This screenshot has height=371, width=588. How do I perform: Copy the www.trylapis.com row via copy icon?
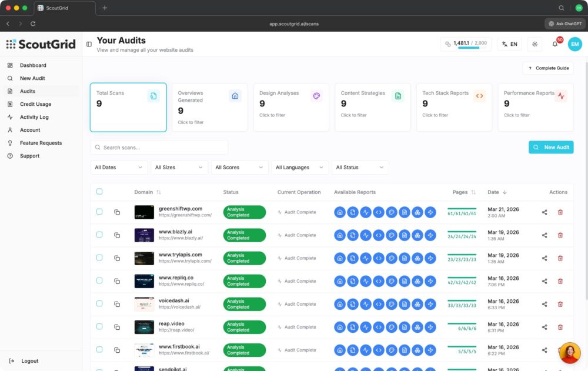tap(117, 258)
